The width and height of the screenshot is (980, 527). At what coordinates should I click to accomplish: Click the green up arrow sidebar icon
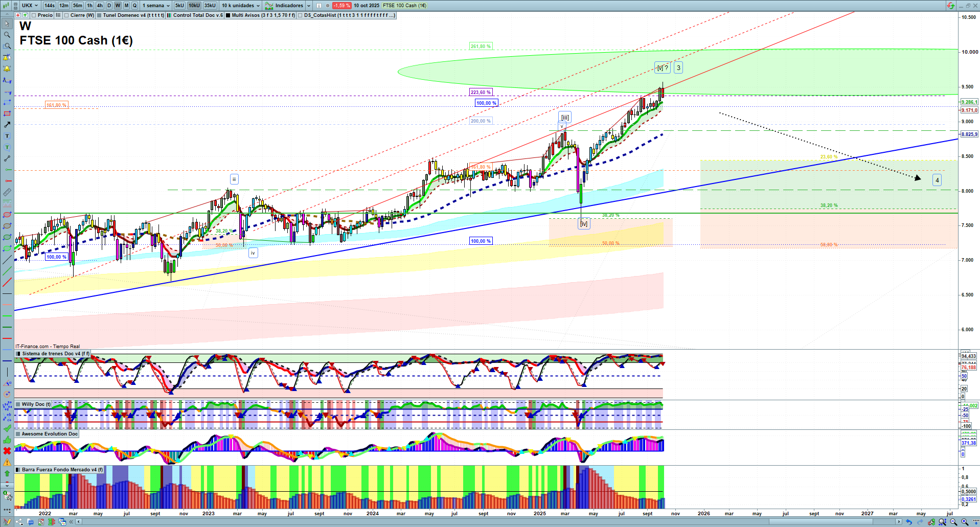pos(7,473)
